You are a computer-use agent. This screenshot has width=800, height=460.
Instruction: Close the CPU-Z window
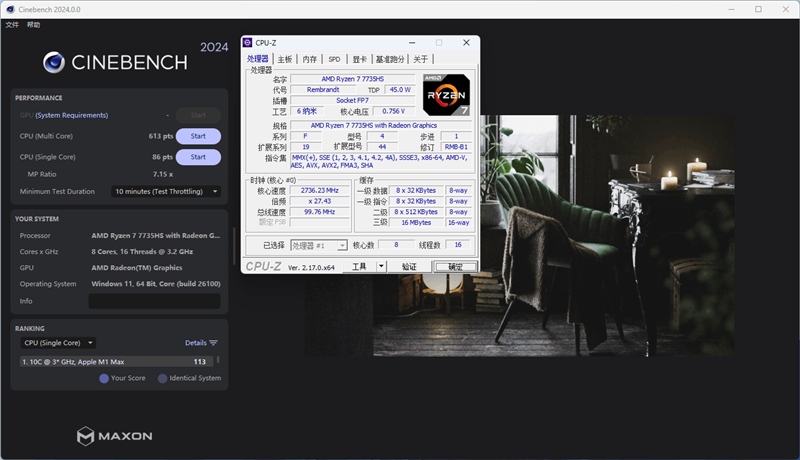point(466,43)
